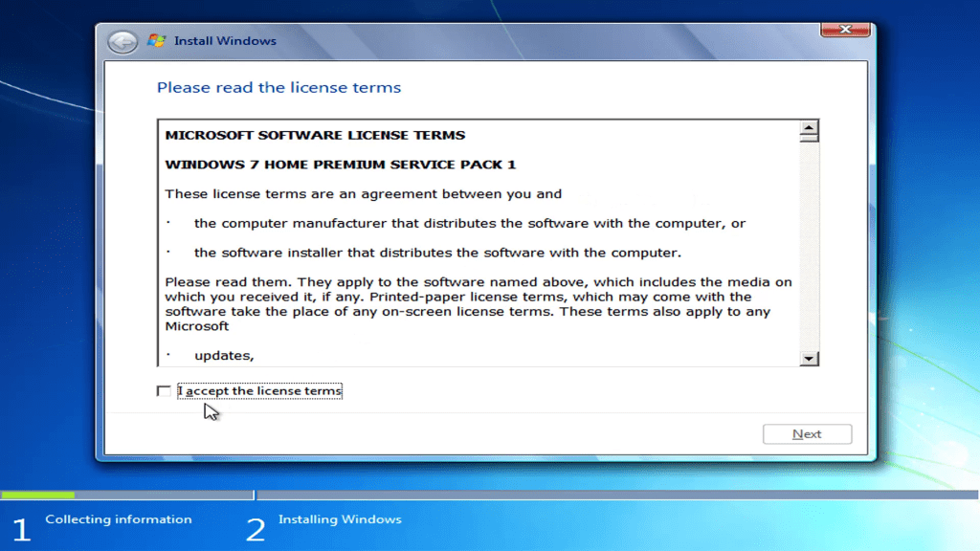Click 'MICROSOFT SOFTWARE LICENSE TERMS' heading text

tap(315, 135)
